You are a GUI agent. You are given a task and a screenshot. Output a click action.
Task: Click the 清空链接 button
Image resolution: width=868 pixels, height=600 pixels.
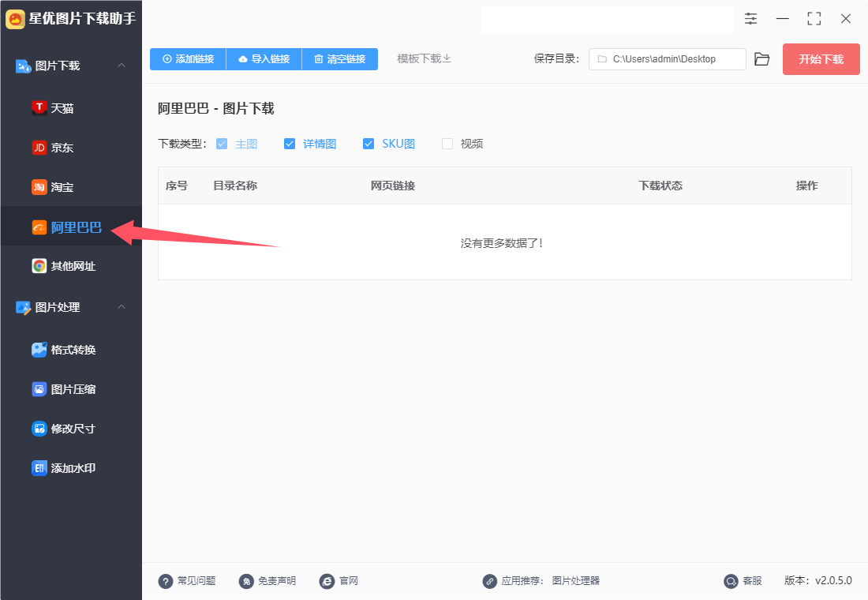pyautogui.click(x=340, y=58)
